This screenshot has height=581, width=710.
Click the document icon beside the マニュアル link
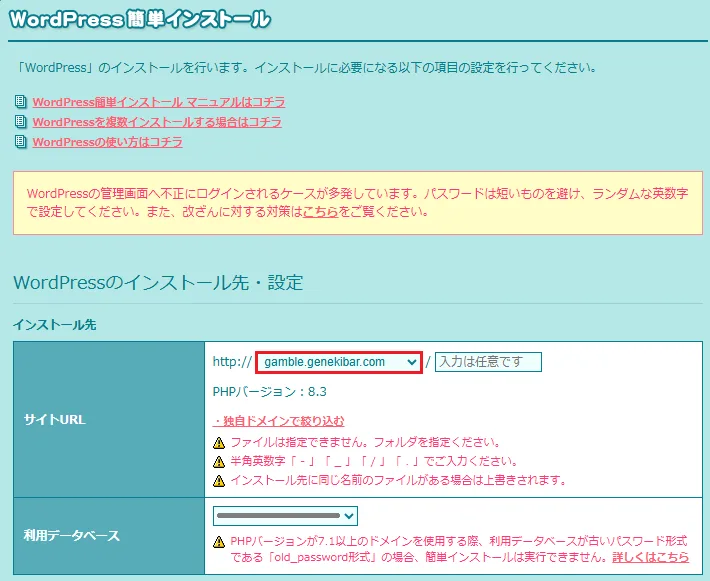(20, 101)
